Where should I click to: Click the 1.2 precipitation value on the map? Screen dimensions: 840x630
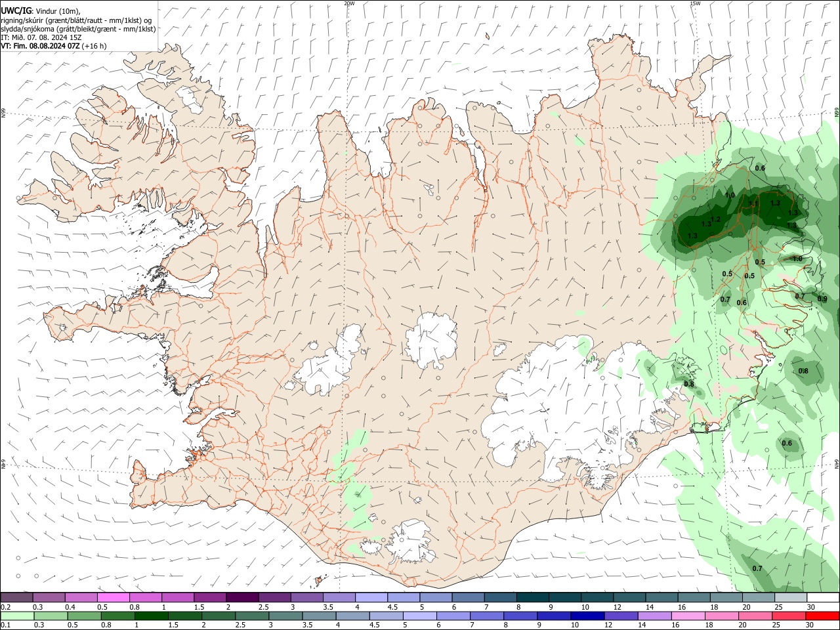[716, 219]
